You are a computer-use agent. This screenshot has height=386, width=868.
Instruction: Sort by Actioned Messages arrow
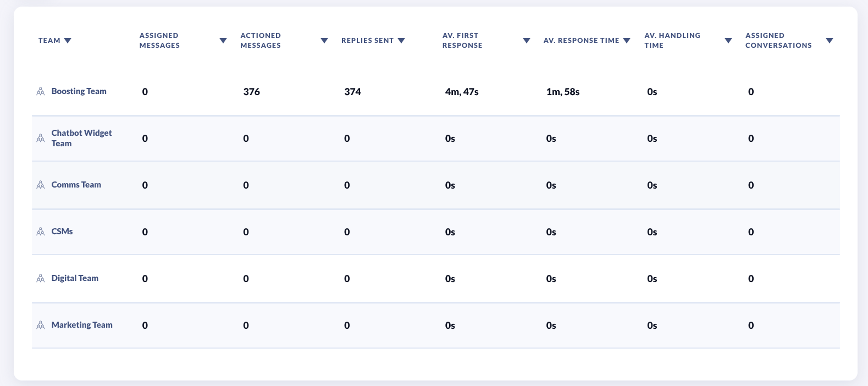324,41
